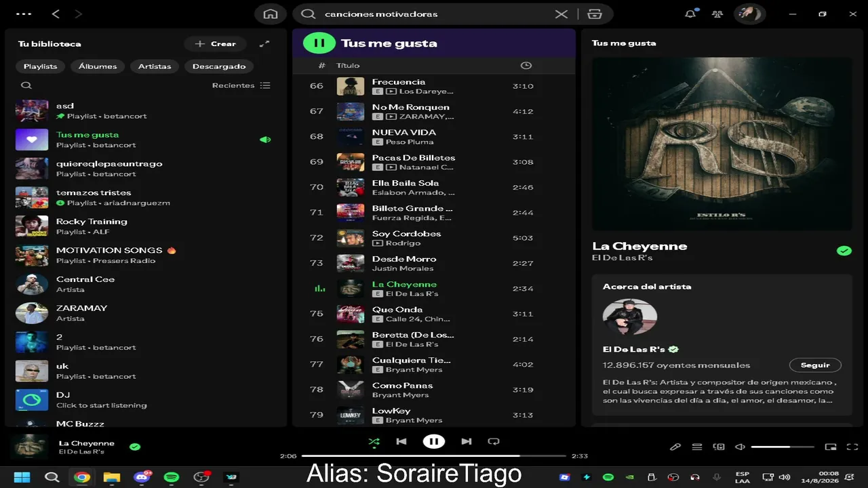Select the track Soy Cordobes

point(434,238)
